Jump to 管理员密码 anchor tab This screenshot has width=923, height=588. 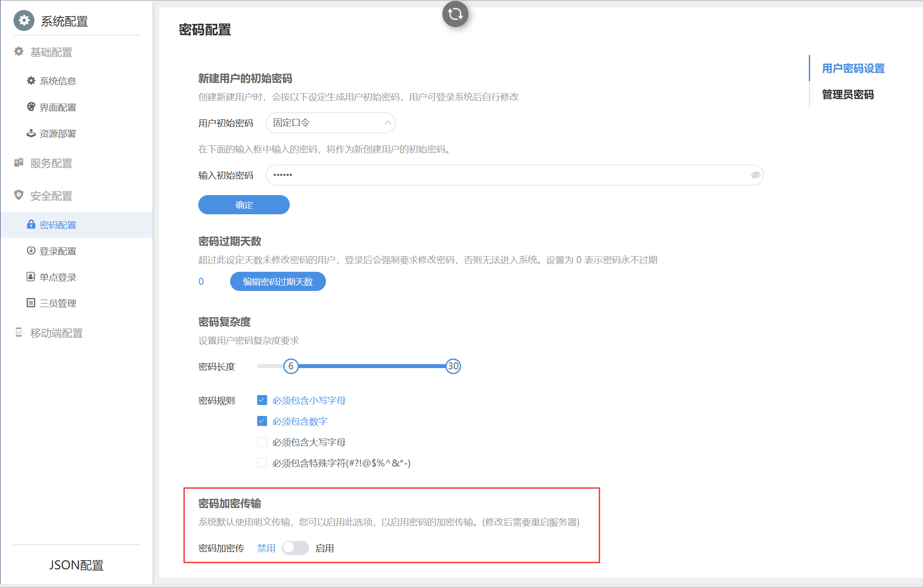click(848, 95)
